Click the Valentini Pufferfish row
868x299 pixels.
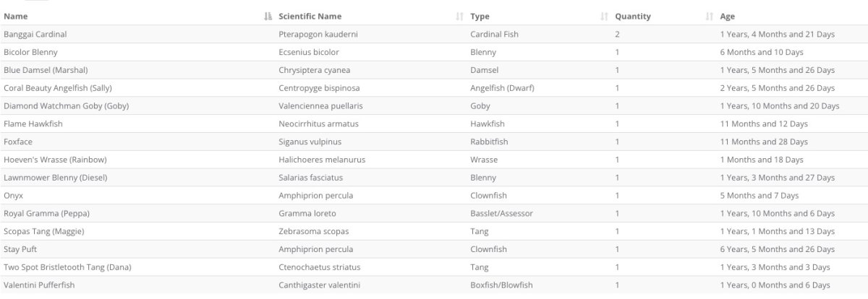pyautogui.click(x=434, y=285)
